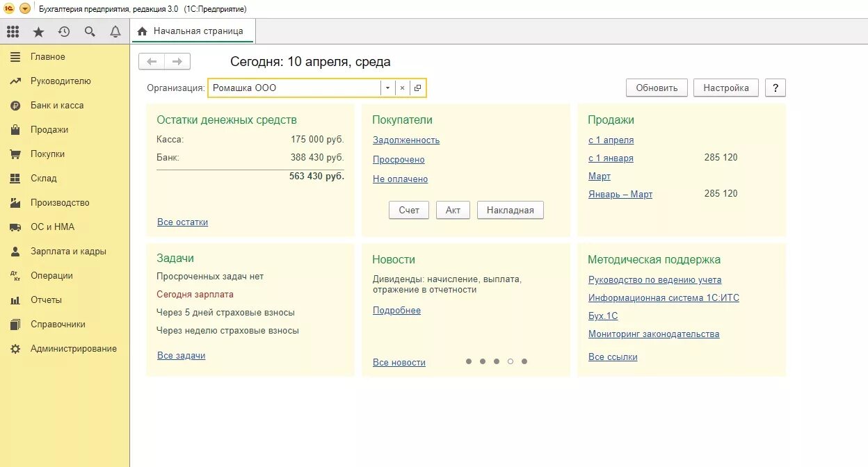Open the Favorites star icon
Image resolution: width=868 pixels, height=467 pixels.
[38, 31]
